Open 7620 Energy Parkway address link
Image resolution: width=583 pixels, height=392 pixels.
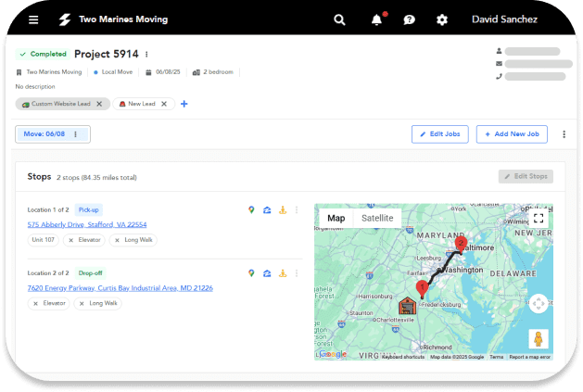(120, 288)
